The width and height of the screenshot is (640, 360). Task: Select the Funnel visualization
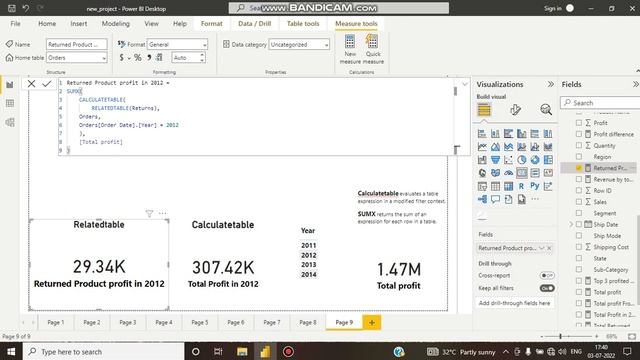[495, 160]
